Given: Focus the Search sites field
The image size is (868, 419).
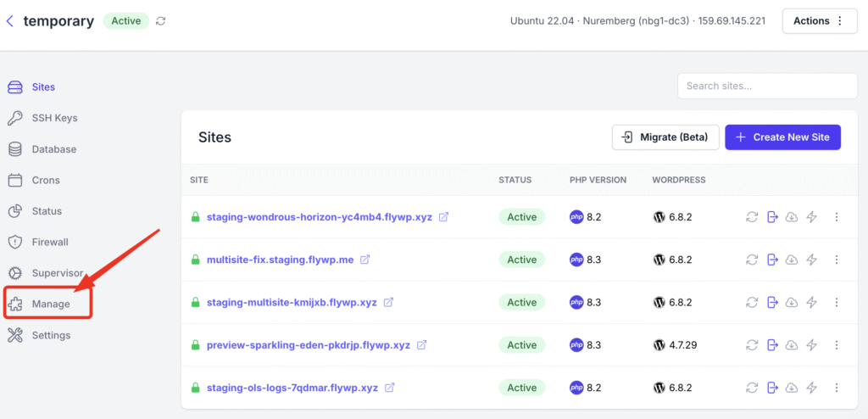Looking at the screenshot, I should [x=767, y=86].
